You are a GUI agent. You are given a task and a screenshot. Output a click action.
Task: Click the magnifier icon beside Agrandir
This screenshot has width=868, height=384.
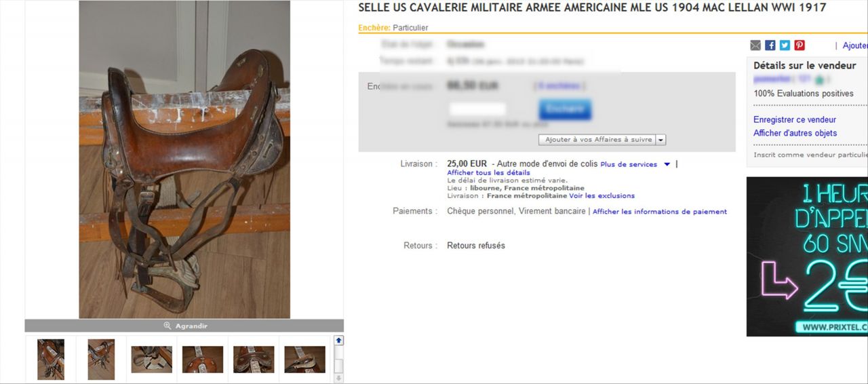(x=167, y=326)
